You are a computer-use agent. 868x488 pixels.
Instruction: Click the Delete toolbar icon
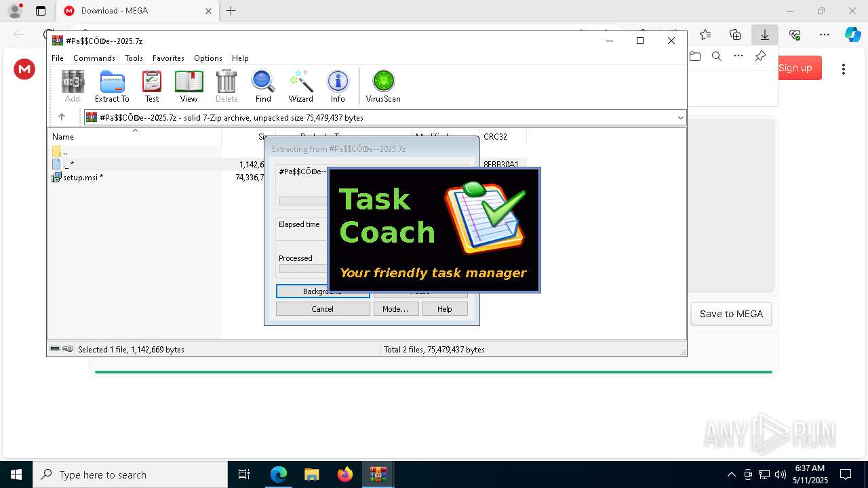pyautogui.click(x=226, y=86)
